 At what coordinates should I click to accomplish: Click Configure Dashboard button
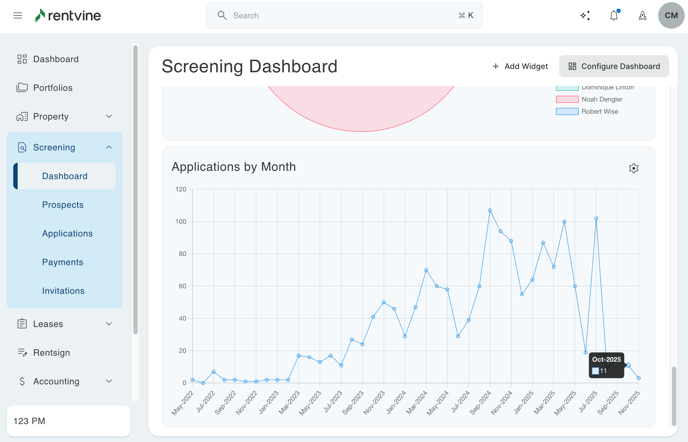click(x=614, y=67)
